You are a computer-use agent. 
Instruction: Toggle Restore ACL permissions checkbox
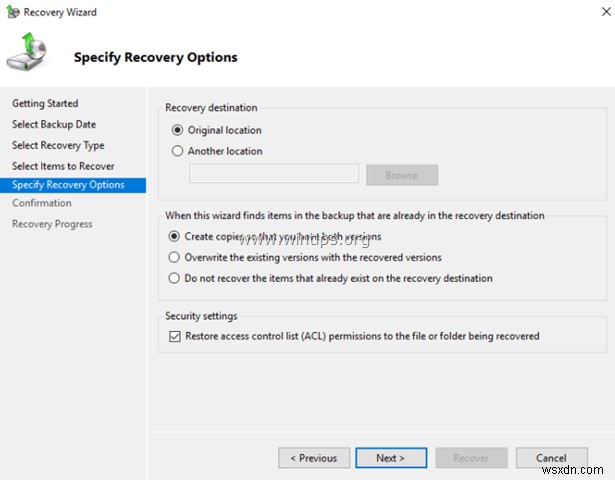[175, 336]
